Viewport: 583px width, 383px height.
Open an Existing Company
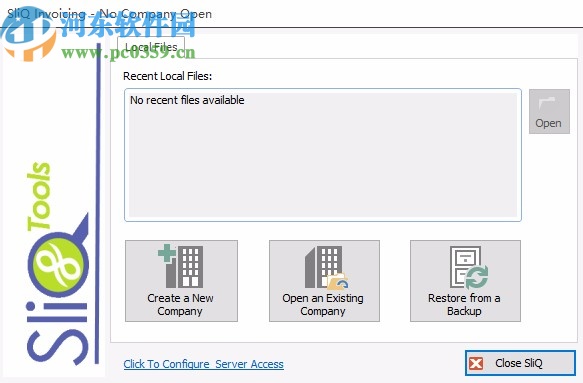click(324, 281)
